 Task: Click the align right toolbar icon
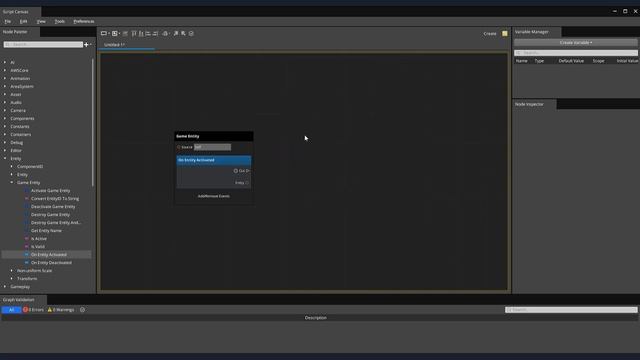pyautogui.click(x=156, y=33)
